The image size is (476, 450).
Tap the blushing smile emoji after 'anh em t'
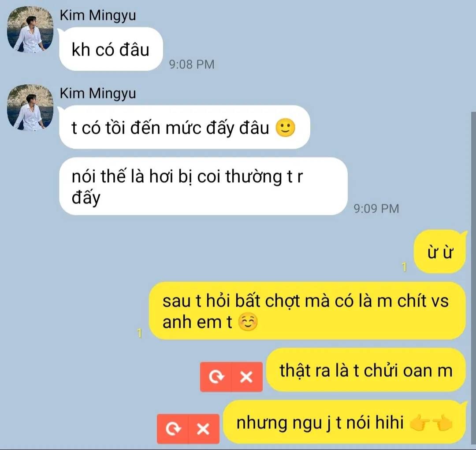pos(248,322)
